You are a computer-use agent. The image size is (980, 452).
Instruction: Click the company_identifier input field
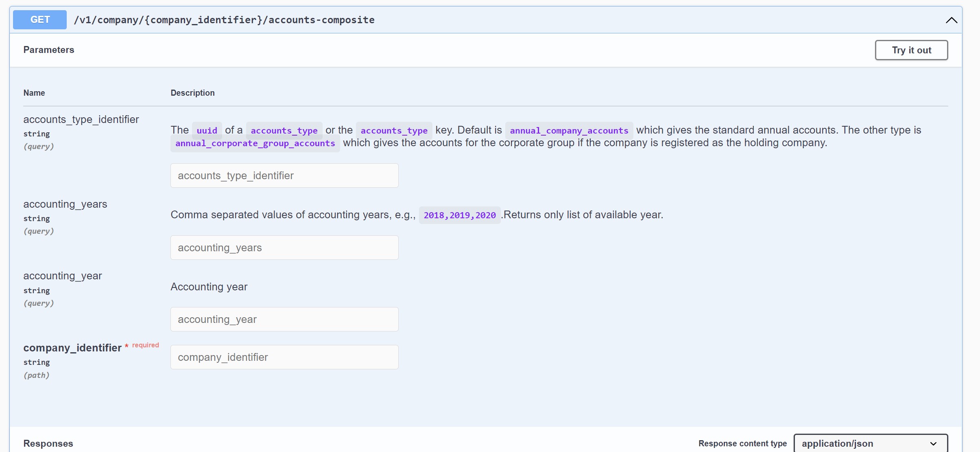(x=284, y=357)
